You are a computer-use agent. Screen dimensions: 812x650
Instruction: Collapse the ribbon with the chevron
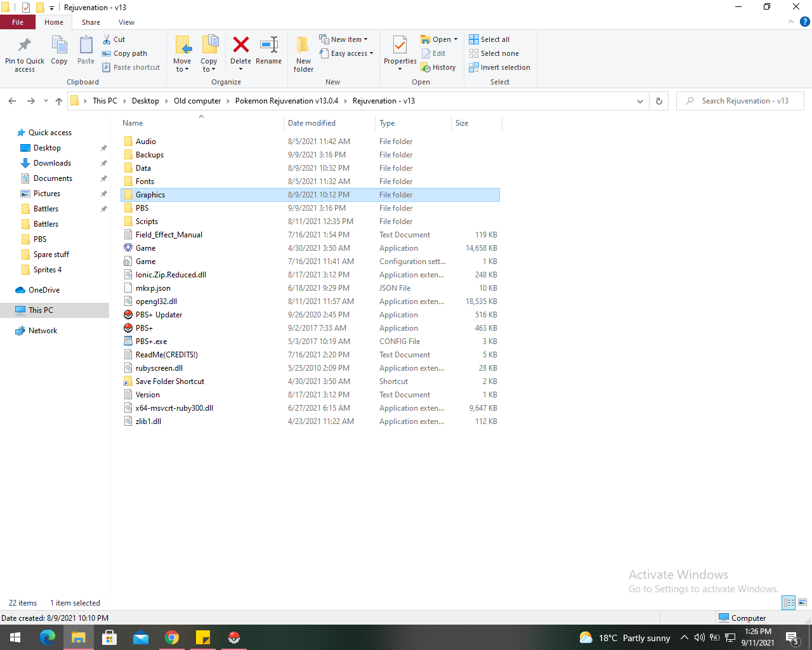pyautogui.click(x=790, y=22)
